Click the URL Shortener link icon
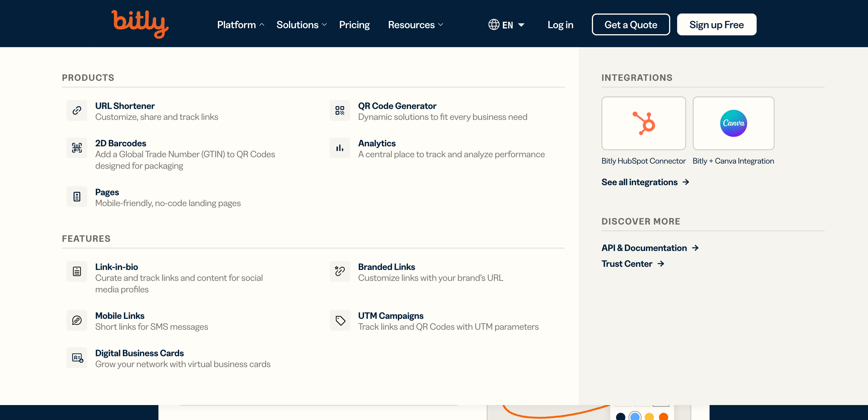Image resolution: width=868 pixels, height=420 pixels. pyautogui.click(x=77, y=110)
